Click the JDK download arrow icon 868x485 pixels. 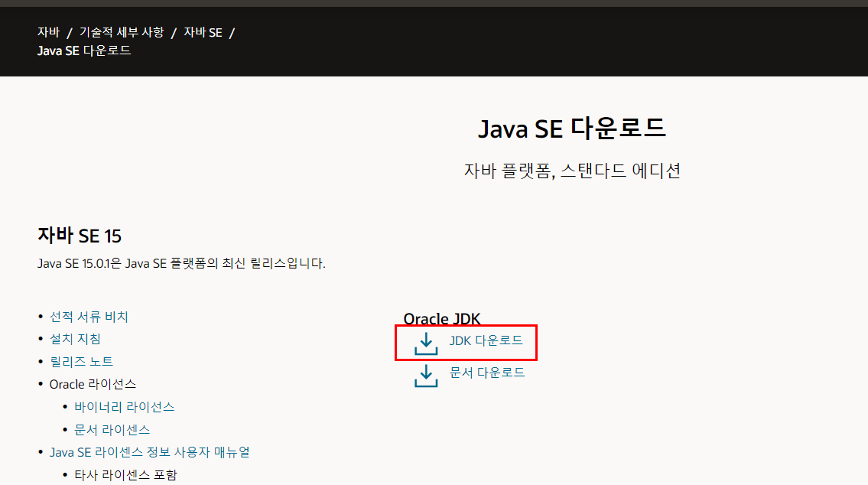[x=426, y=343]
